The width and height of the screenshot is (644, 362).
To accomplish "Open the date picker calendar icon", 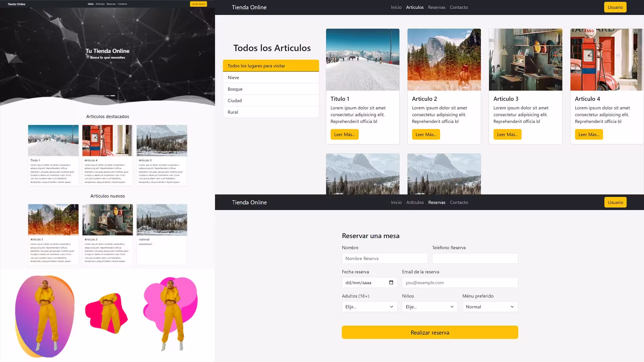I will 391,283.
